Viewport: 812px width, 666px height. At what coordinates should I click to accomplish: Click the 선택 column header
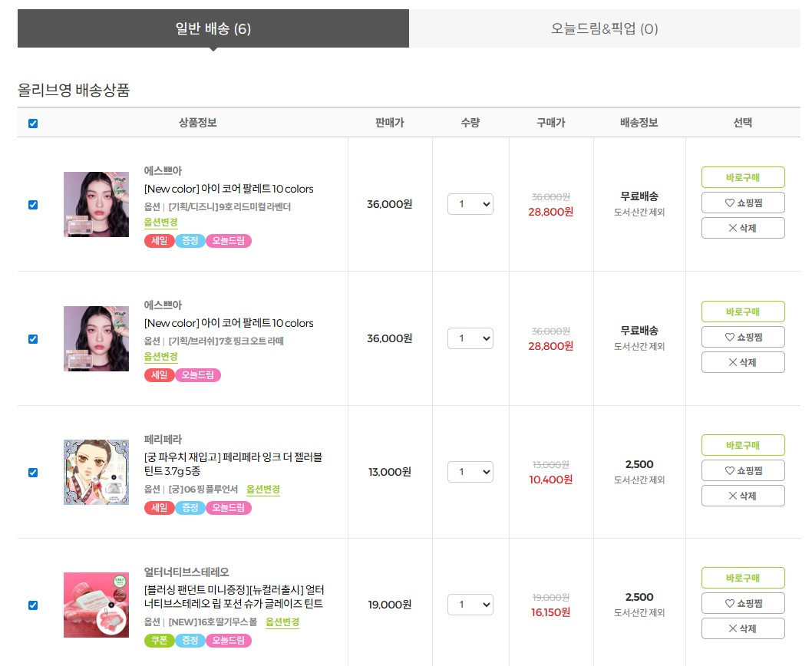point(743,123)
